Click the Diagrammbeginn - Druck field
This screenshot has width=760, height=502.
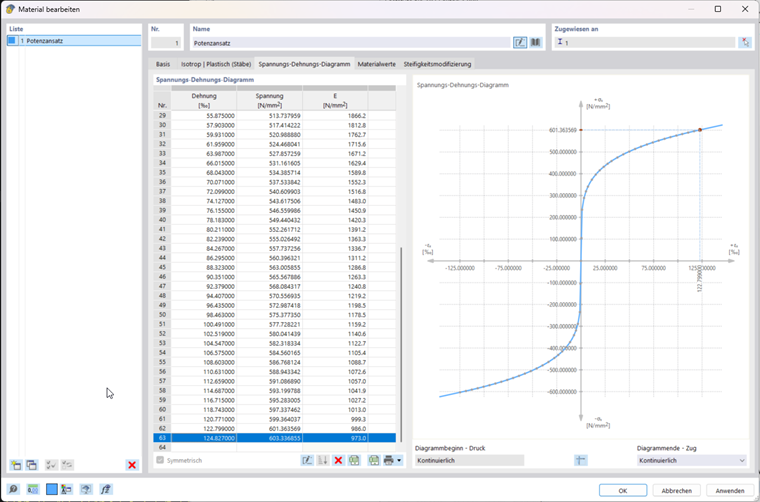(469, 460)
